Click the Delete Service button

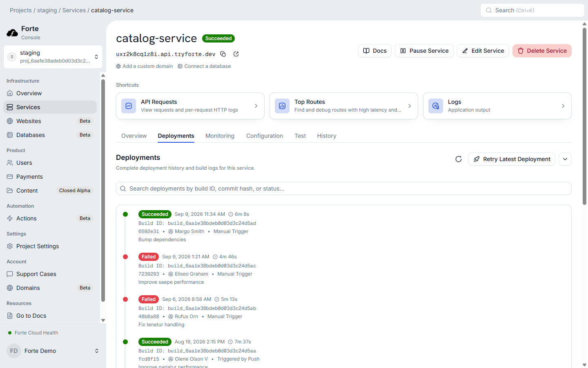[x=542, y=51]
